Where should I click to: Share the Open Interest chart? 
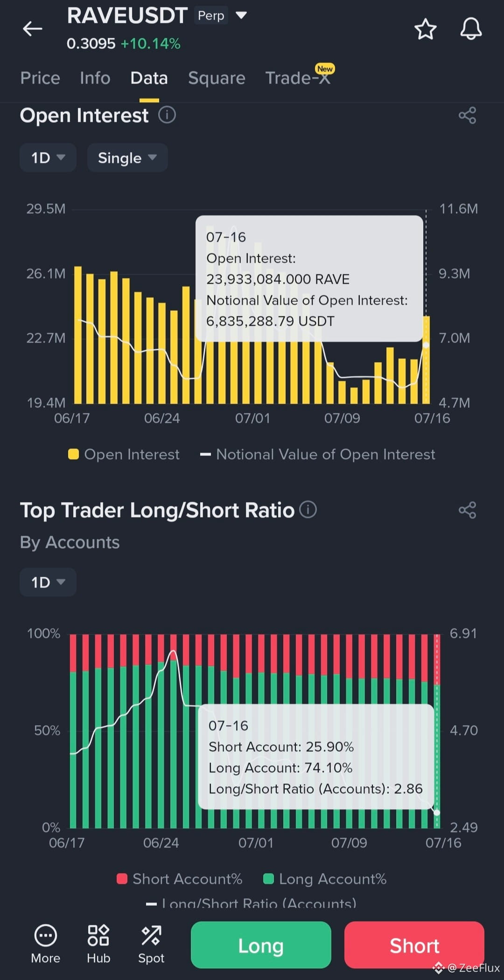pyautogui.click(x=467, y=115)
